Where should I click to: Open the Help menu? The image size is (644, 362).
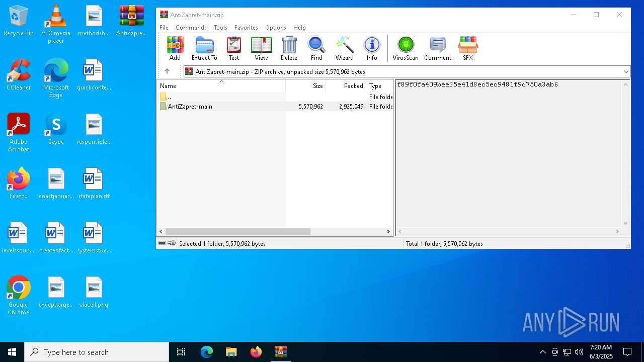pos(299,28)
